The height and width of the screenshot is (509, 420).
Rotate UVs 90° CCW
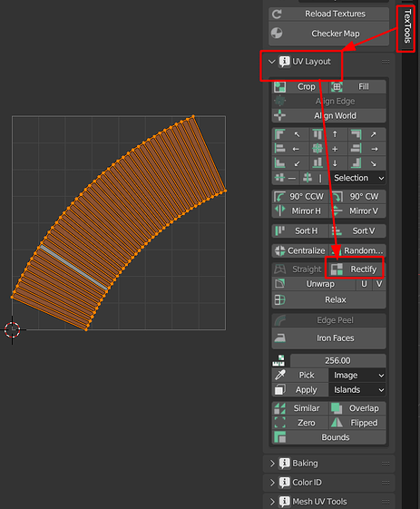coord(300,197)
